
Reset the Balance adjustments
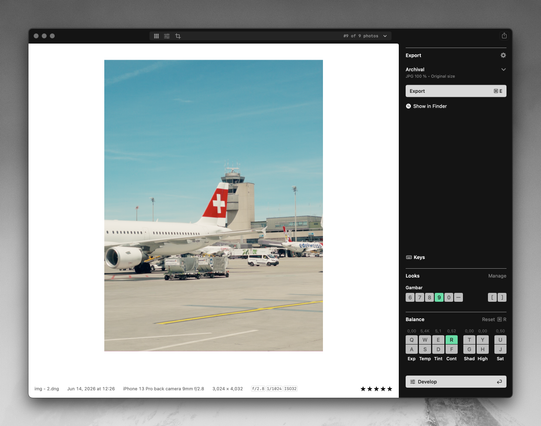(494, 319)
